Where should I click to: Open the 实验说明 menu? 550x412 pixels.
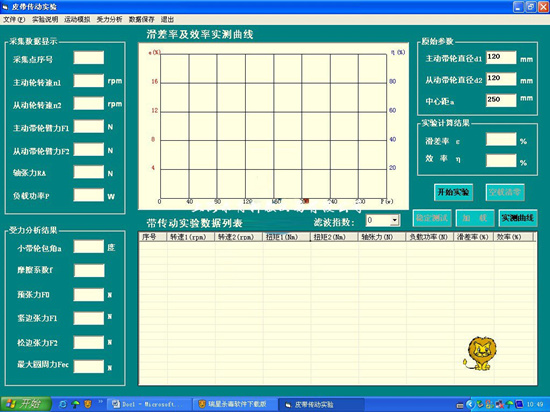tap(45, 20)
